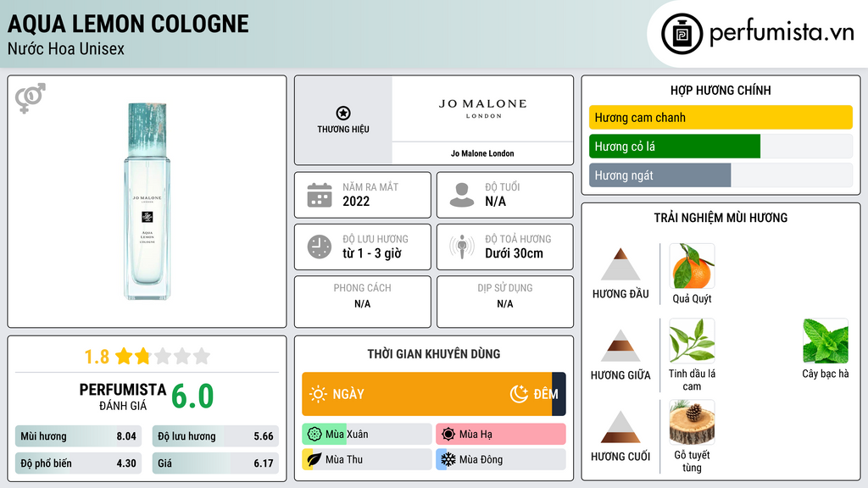
Task: Click the Hương cam chanh yellow bar
Action: pos(721,118)
